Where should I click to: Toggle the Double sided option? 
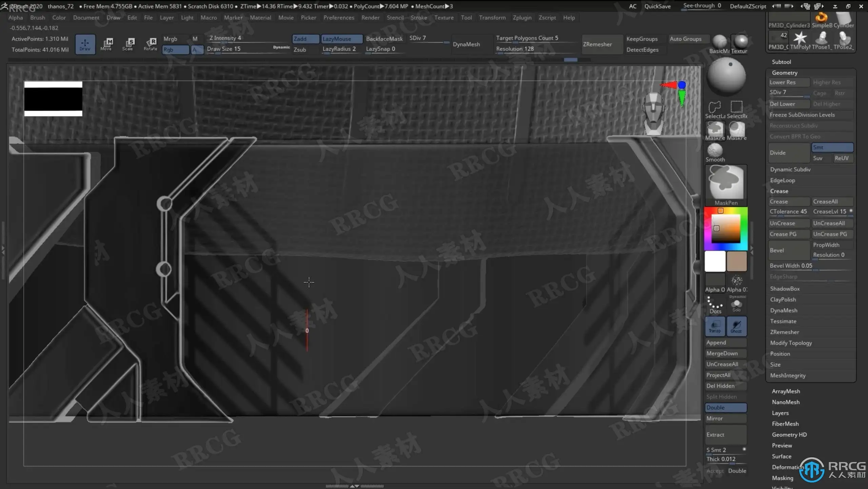[x=726, y=407]
